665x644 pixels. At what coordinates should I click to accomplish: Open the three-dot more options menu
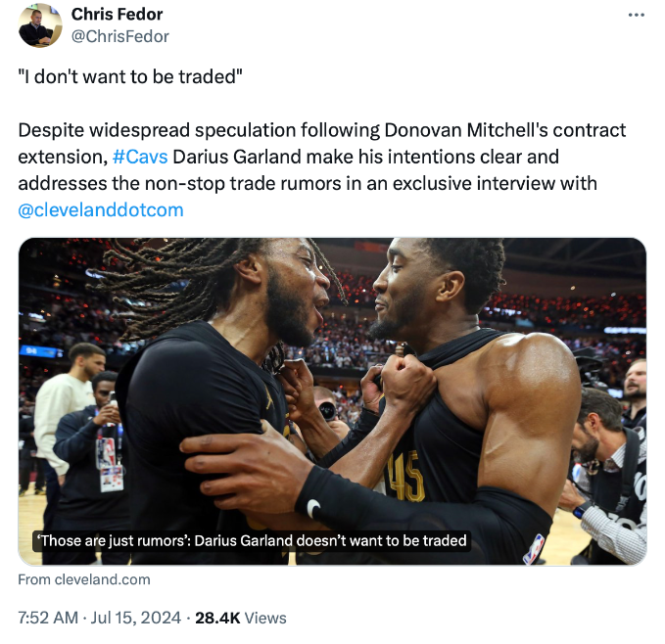[x=637, y=16]
